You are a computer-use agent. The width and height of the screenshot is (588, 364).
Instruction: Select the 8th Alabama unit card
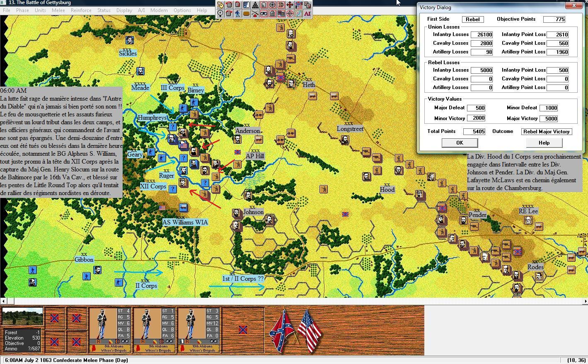(110, 330)
